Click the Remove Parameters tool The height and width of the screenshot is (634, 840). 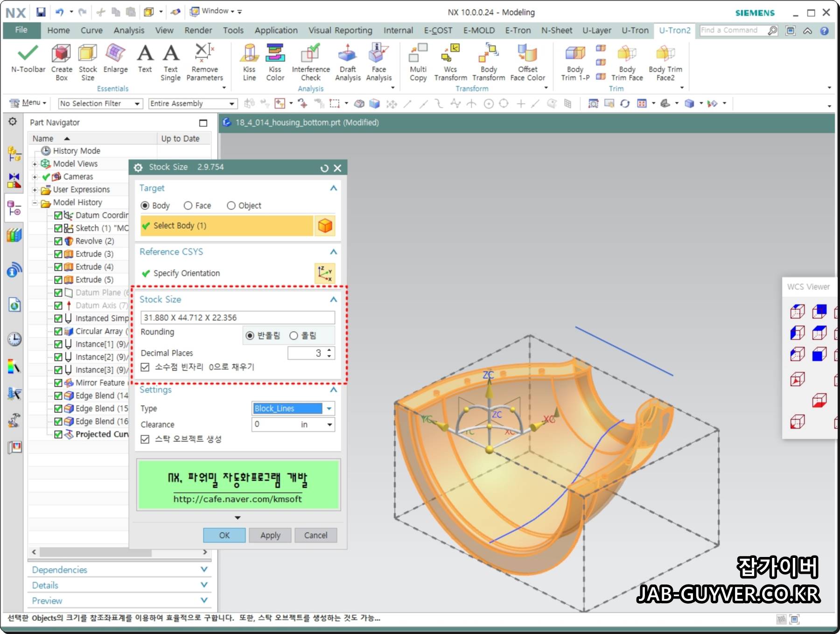tap(204, 63)
